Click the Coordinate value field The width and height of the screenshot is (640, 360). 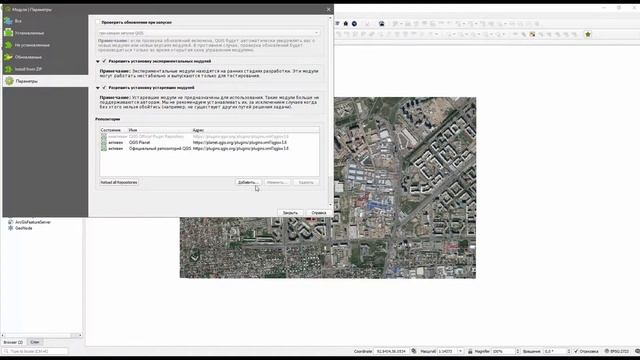tap(391, 351)
